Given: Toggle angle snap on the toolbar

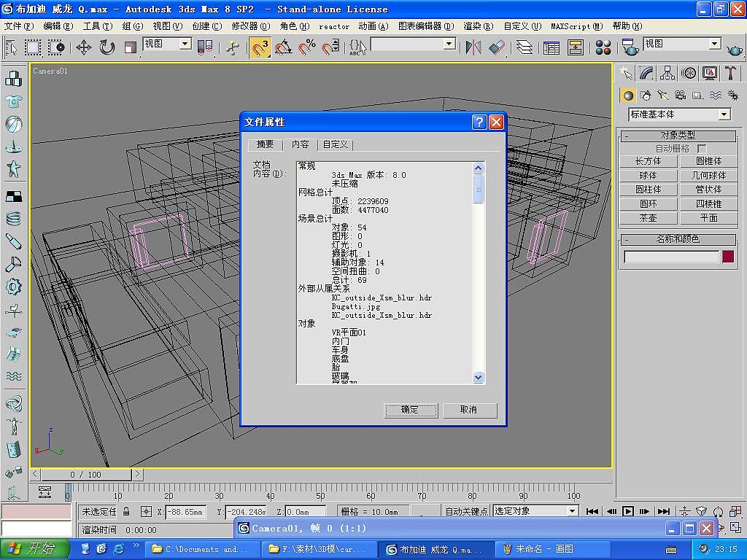Looking at the screenshot, I should (283, 47).
